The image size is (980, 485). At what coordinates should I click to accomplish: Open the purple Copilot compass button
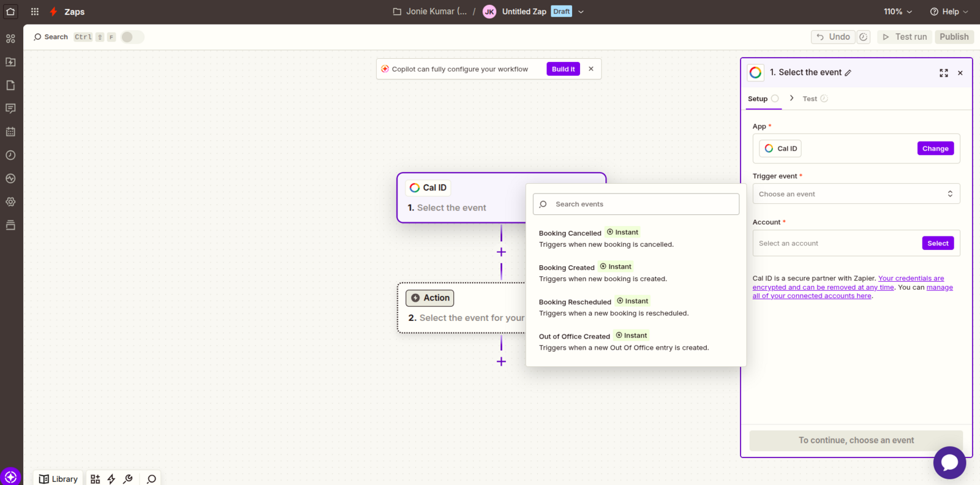pyautogui.click(x=10, y=477)
